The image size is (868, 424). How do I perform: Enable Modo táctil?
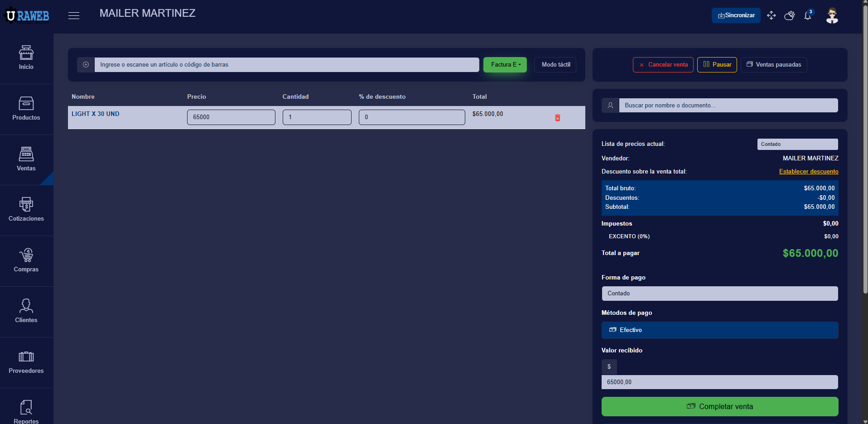(x=555, y=65)
